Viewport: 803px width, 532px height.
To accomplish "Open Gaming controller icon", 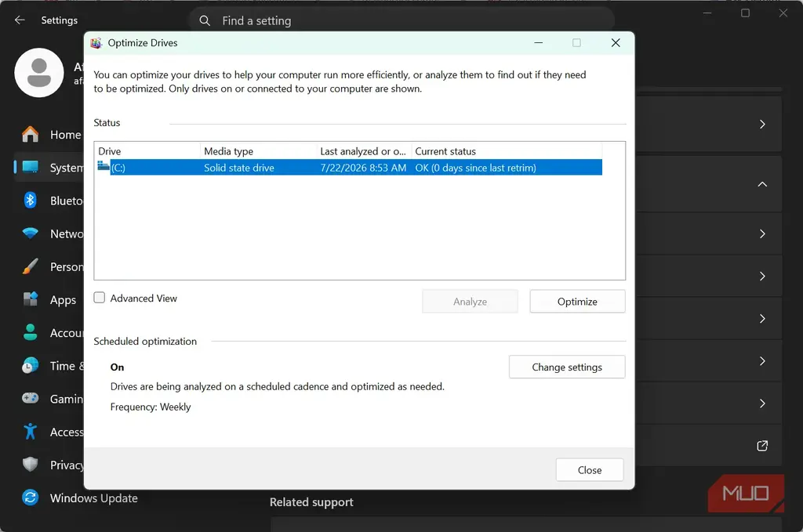I will (x=31, y=398).
